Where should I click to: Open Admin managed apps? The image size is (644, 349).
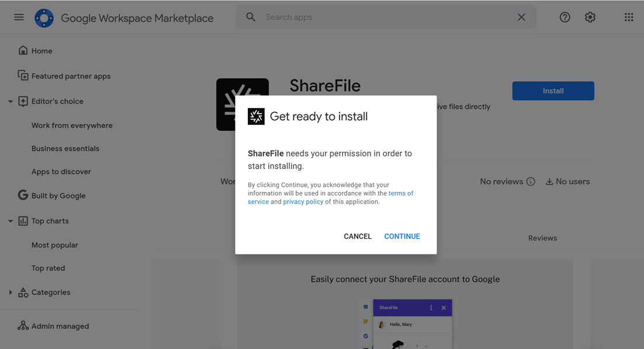tap(60, 326)
